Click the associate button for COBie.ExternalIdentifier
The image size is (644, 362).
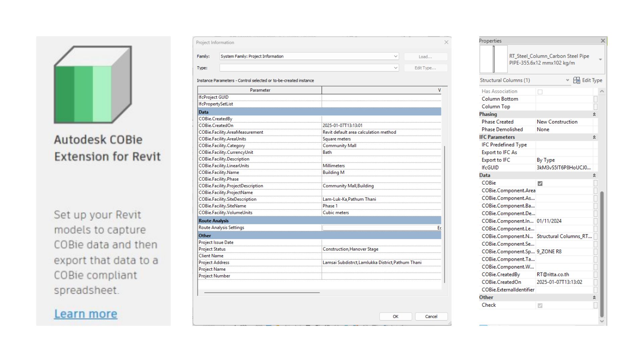[x=595, y=290]
